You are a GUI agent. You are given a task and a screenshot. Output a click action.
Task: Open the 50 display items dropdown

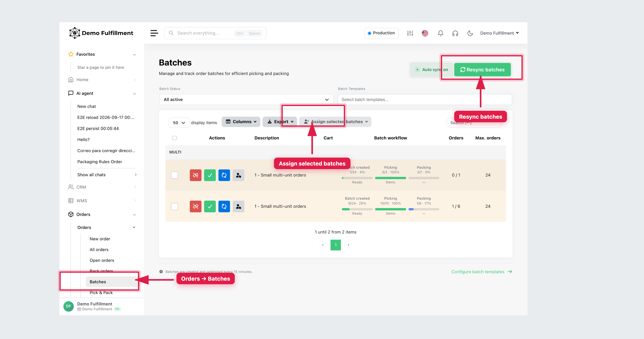[x=179, y=123]
